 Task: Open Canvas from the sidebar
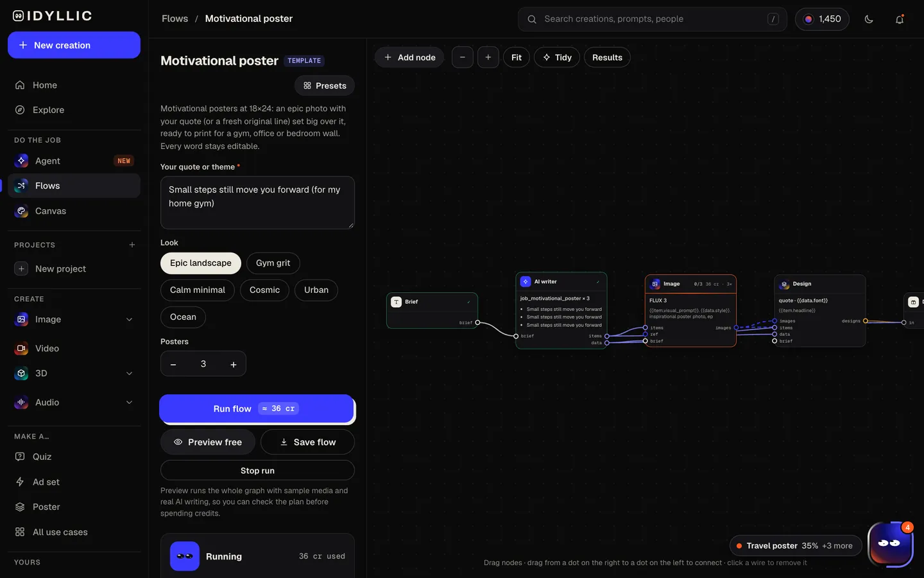(74, 211)
